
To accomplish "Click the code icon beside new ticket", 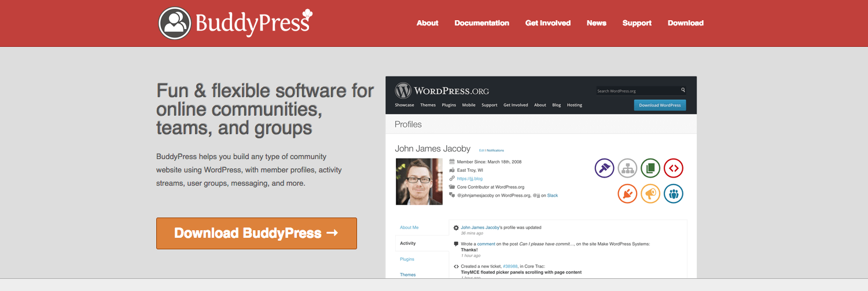I will [x=456, y=267].
